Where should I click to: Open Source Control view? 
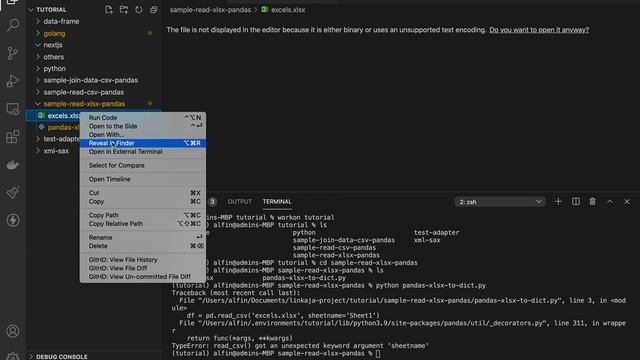point(13,53)
